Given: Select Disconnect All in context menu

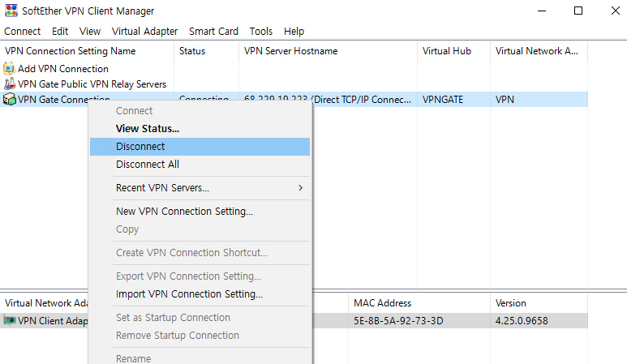Looking at the screenshot, I should pyautogui.click(x=200, y=165).
